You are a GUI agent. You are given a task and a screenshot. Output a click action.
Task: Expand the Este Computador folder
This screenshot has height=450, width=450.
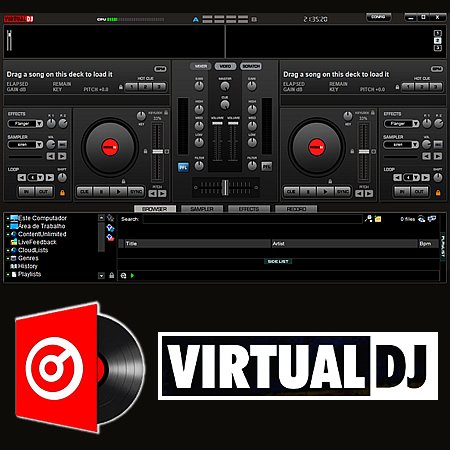coord(8,218)
